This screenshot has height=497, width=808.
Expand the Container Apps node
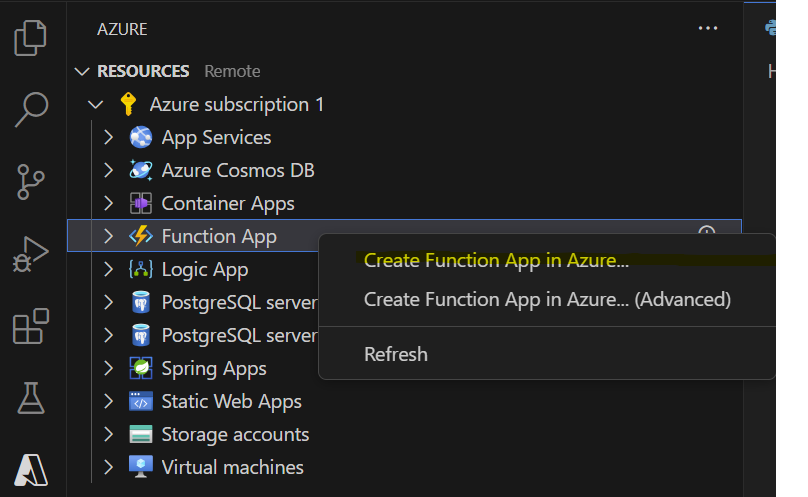[x=108, y=203]
